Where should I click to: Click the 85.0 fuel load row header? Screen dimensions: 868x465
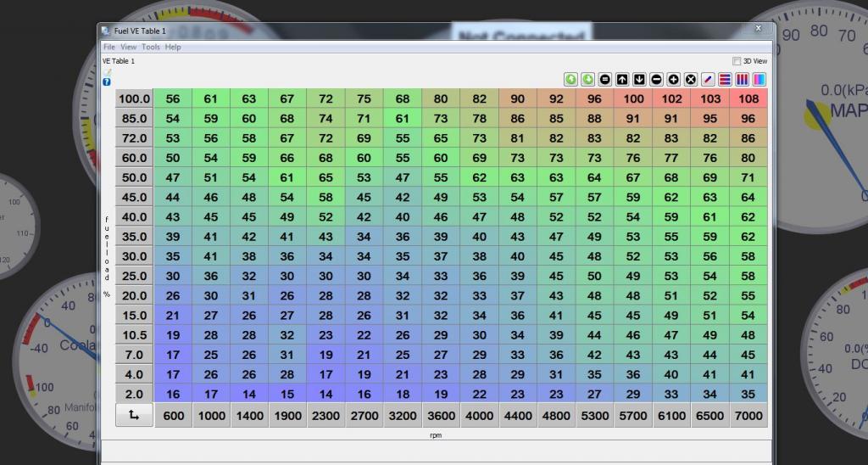[134, 119]
